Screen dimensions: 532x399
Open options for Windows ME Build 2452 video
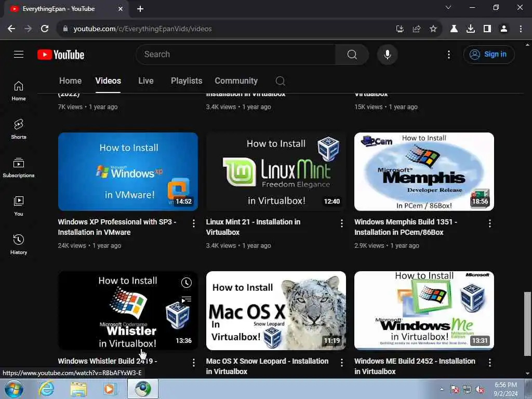click(489, 363)
